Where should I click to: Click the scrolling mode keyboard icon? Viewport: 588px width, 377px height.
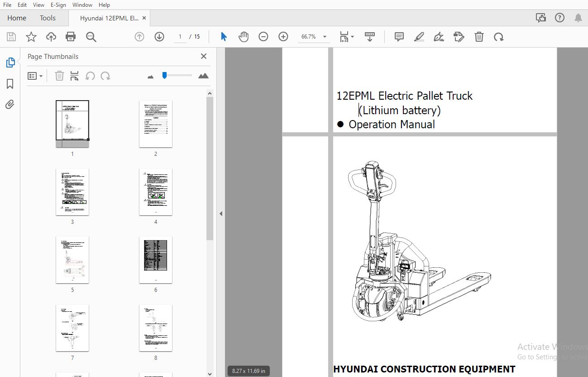click(x=370, y=37)
